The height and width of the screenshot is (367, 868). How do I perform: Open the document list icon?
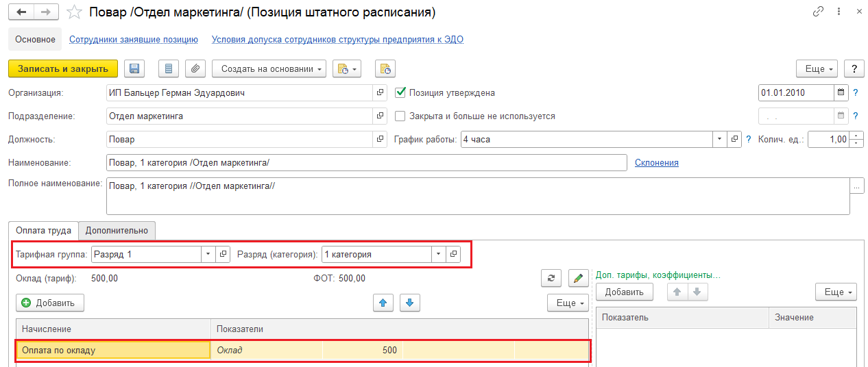click(169, 68)
